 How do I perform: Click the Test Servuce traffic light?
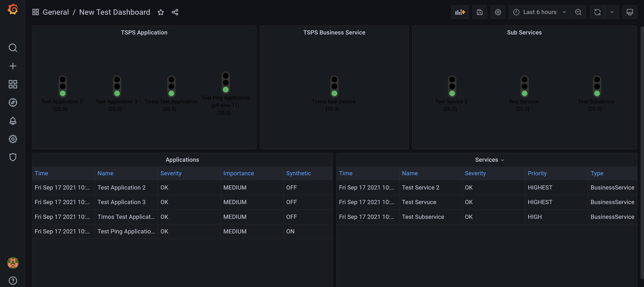[x=524, y=86]
